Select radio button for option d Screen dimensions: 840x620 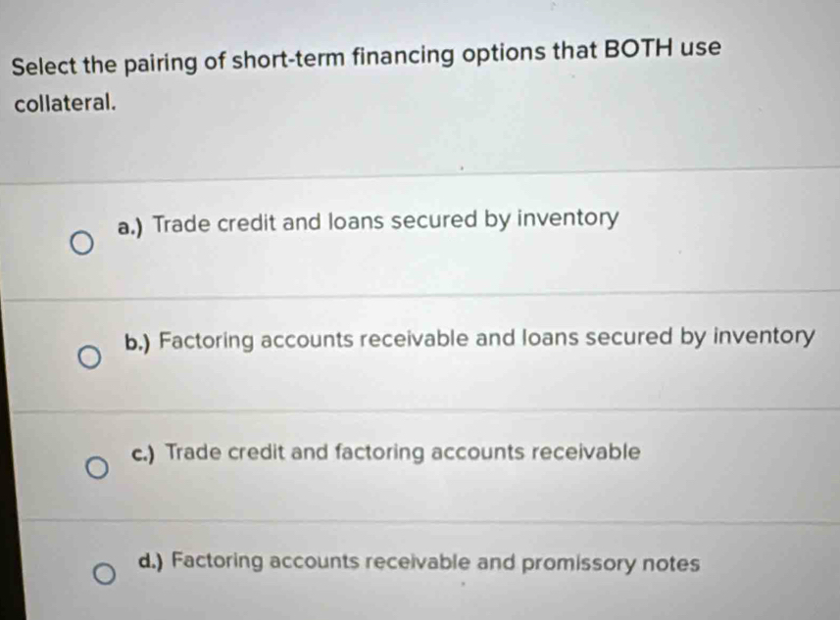pyautogui.click(x=105, y=577)
